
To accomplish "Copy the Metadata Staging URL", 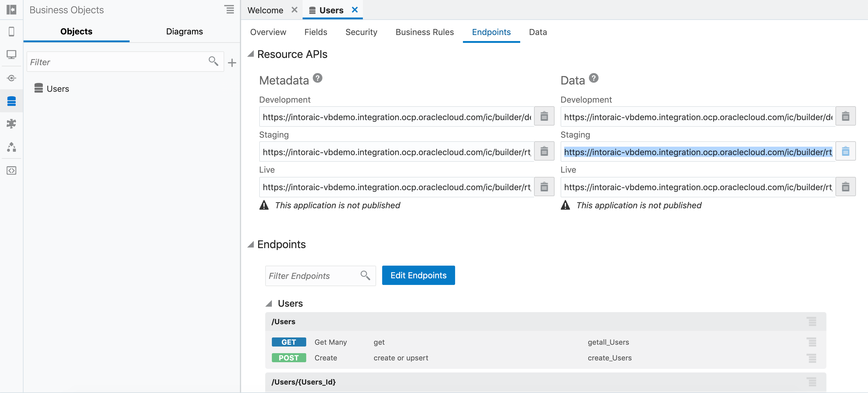I will pyautogui.click(x=544, y=151).
